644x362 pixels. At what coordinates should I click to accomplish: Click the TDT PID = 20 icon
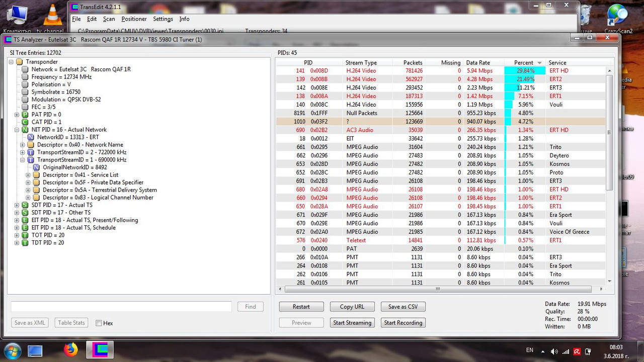tap(25, 243)
